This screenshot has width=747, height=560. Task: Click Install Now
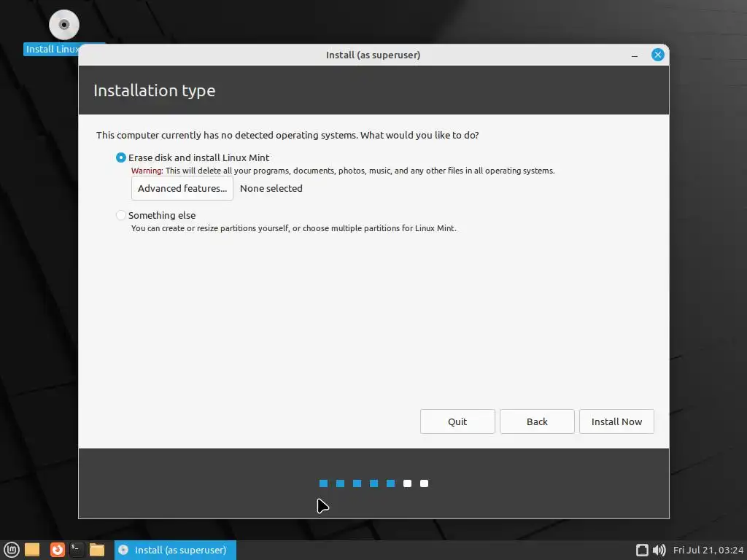pos(616,421)
